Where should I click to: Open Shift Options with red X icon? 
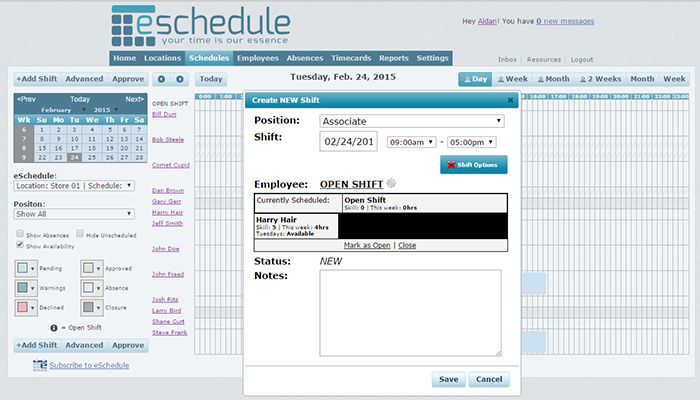(x=474, y=165)
